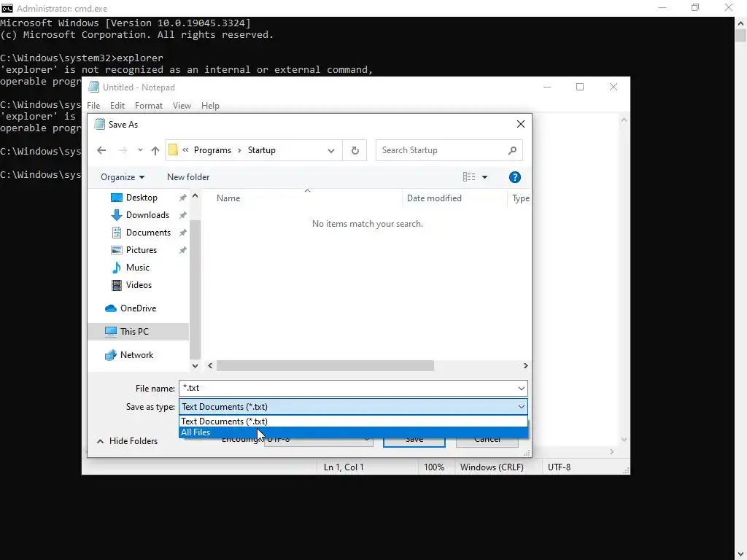
Task: Click the pin icon next to Downloads
Action: 182,215
